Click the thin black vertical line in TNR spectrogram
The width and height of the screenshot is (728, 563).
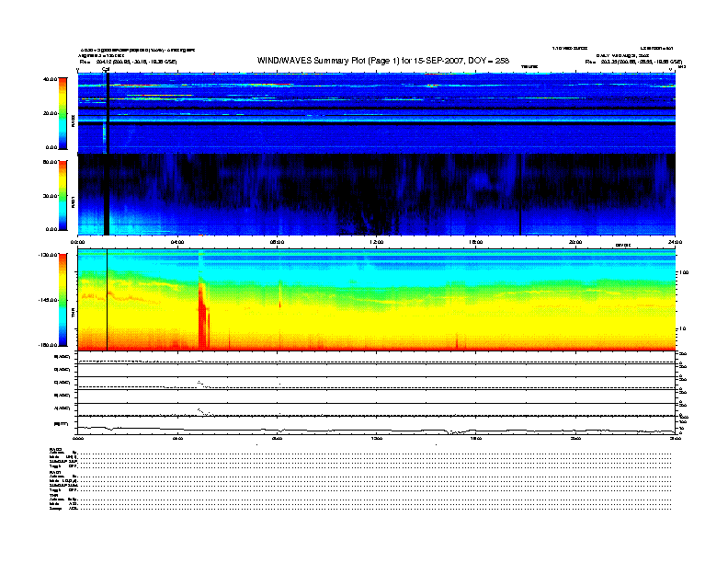tap(108, 300)
